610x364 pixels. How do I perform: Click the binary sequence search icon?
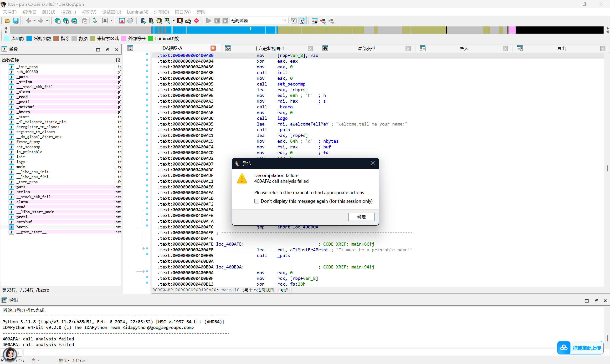tap(74, 21)
